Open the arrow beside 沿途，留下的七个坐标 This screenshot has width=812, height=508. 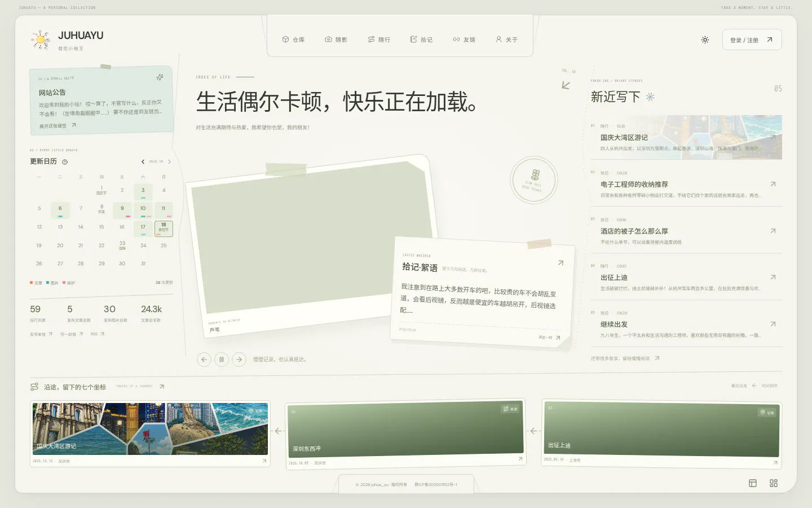(x=162, y=387)
